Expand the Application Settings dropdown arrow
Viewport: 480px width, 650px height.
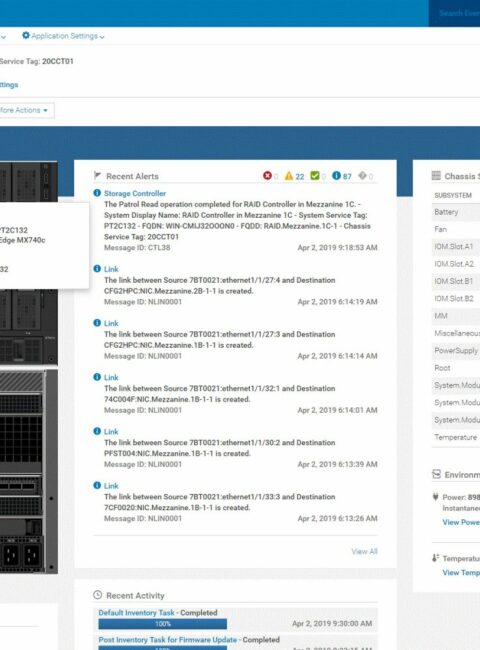[x=102, y=37]
